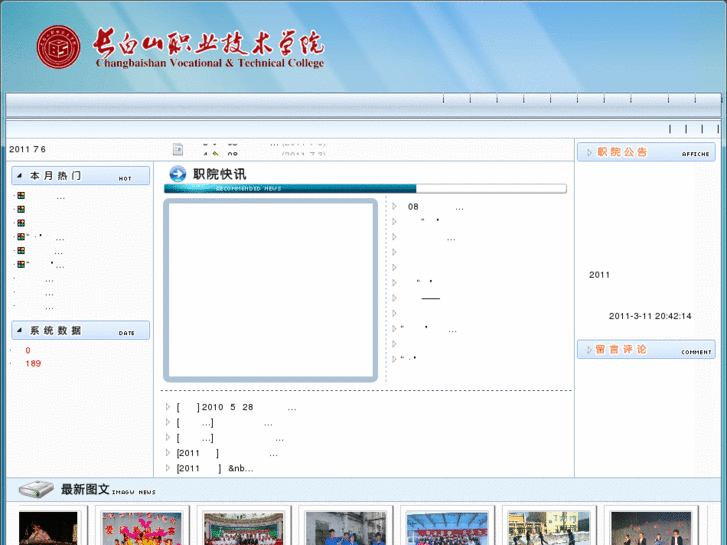Expand the 职院公告 panel triangle
This screenshot has height=545, width=727.
click(589, 152)
